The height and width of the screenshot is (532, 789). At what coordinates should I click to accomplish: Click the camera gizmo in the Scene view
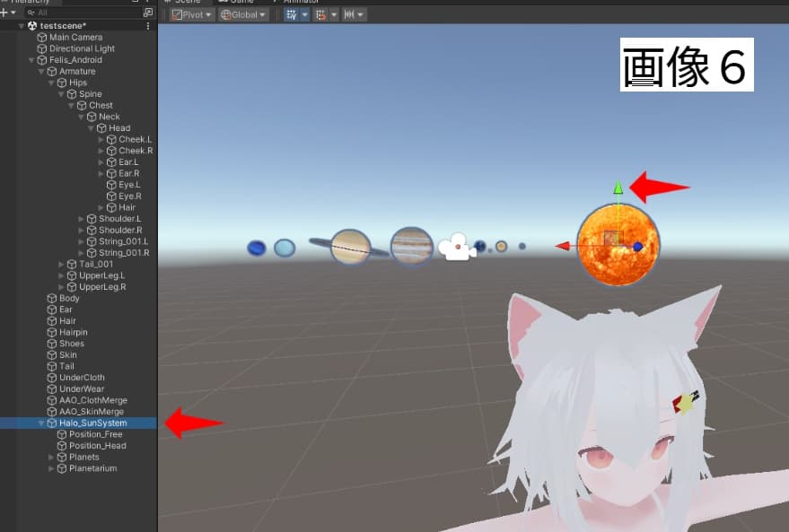click(x=457, y=247)
